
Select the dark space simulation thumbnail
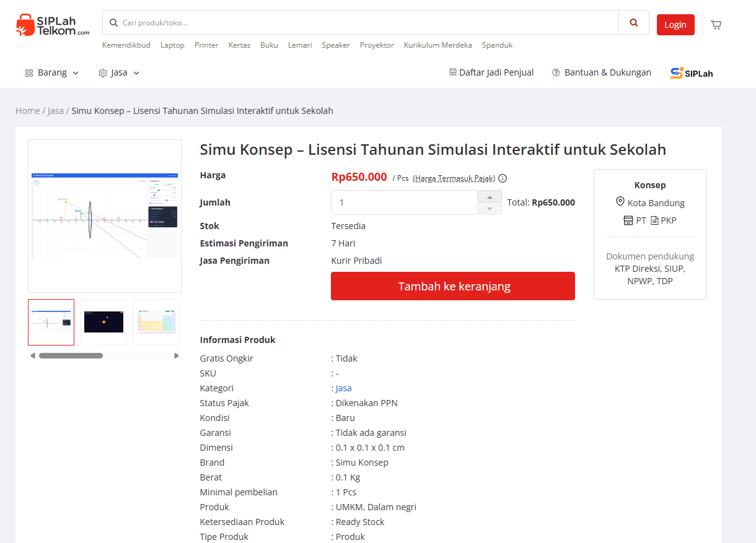(x=103, y=322)
